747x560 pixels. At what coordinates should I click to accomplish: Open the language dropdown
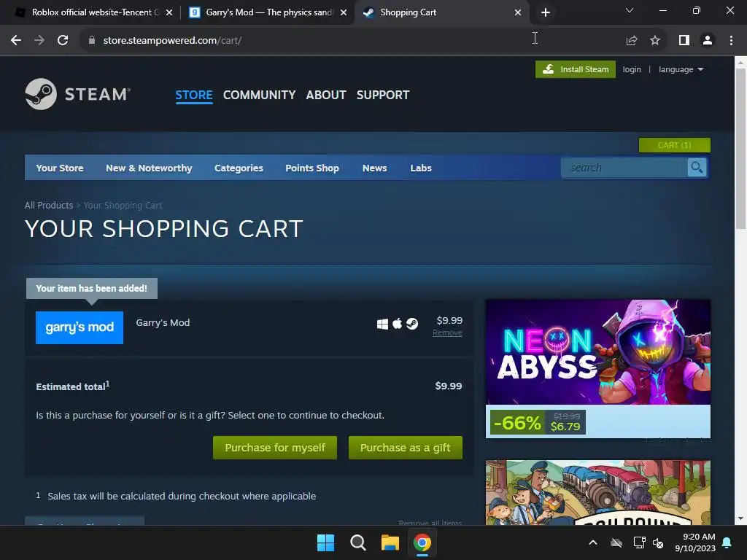point(681,69)
